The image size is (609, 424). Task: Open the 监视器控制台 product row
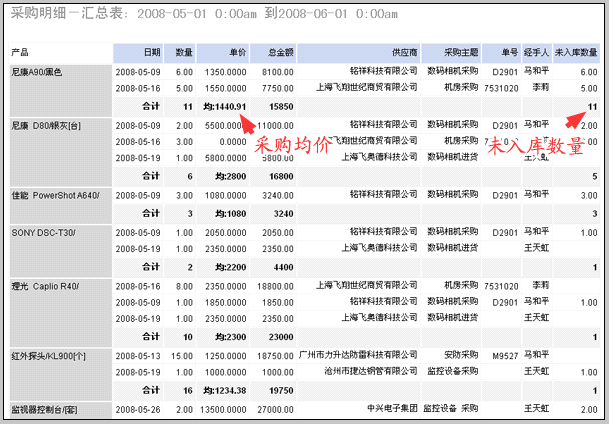[43, 409]
